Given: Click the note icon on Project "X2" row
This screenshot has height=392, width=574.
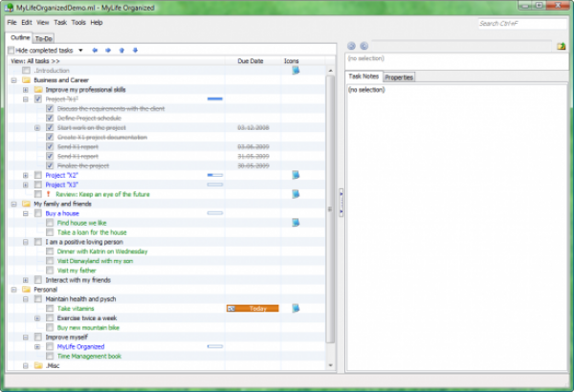Looking at the screenshot, I should click(296, 175).
